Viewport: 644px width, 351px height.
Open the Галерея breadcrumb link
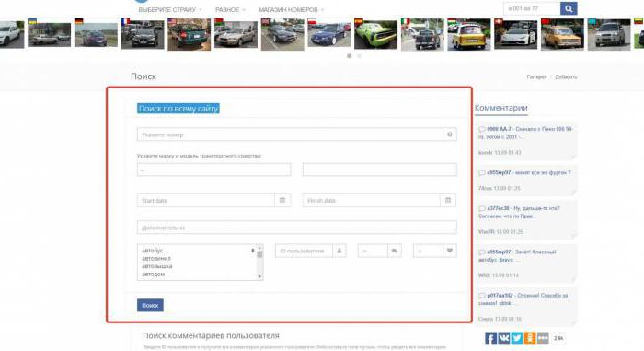(x=536, y=77)
